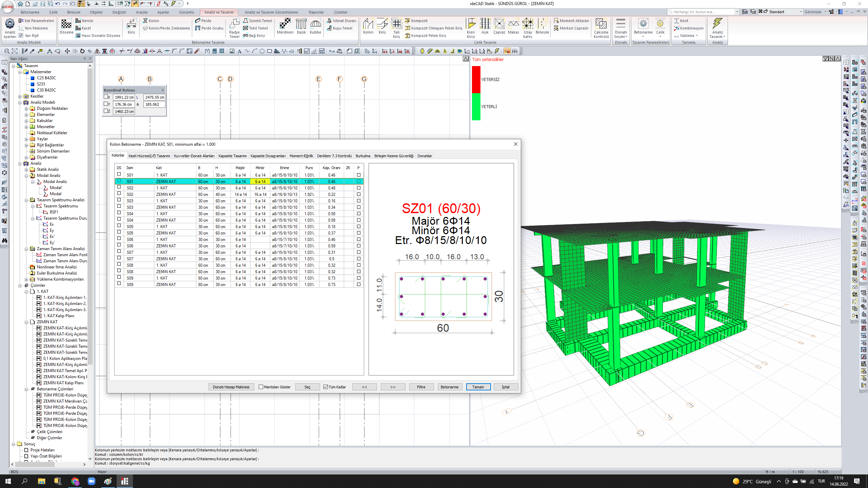Select the Çapraz brace tool
Viewport: 868px width, 488px height.
coord(499,26)
